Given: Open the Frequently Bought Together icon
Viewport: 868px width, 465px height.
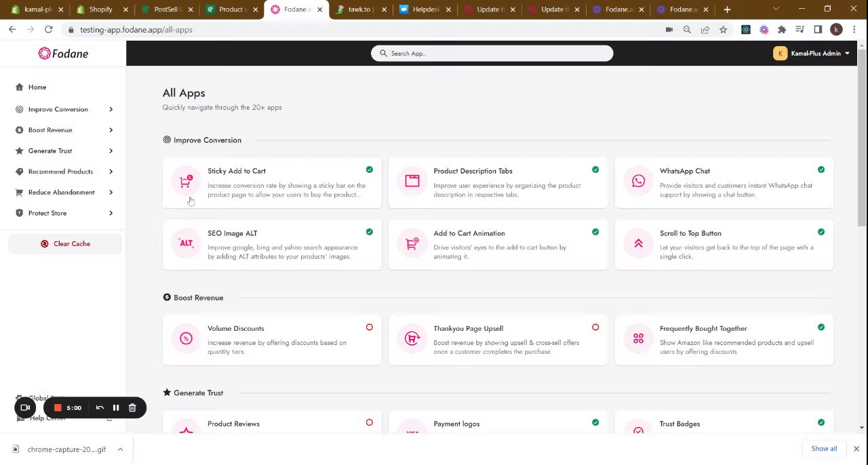Looking at the screenshot, I should (638, 338).
